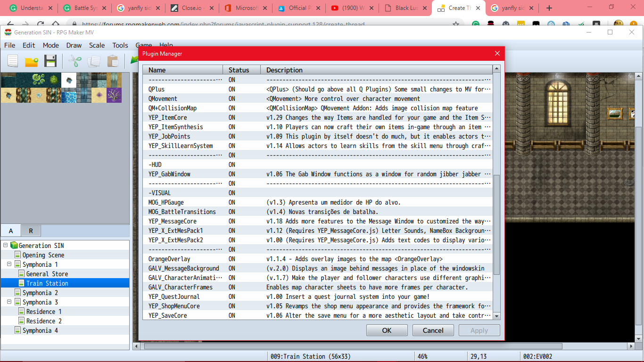Click the plugin list scroll-down arrow

point(496,316)
